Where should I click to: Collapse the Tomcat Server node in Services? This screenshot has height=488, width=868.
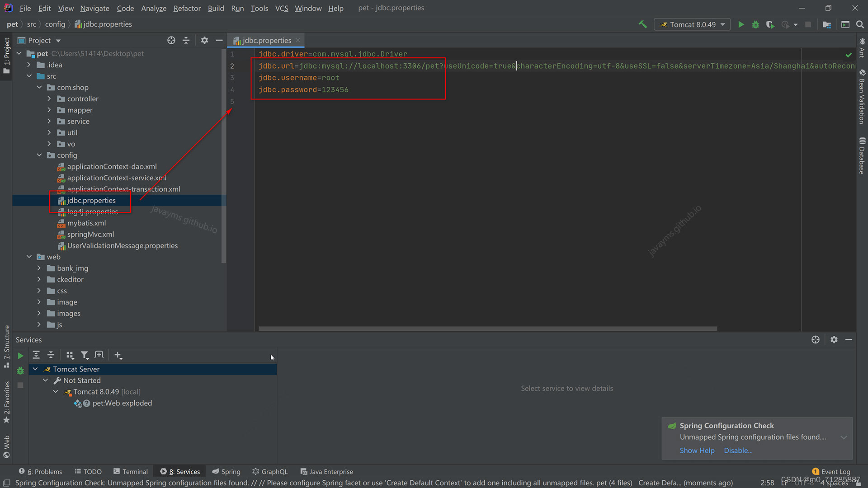click(35, 369)
